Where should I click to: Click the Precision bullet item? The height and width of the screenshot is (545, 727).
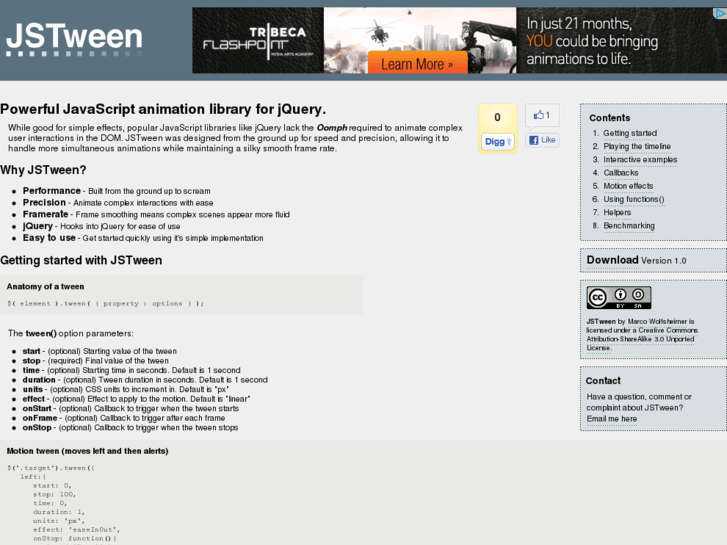(x=118, y=203)
